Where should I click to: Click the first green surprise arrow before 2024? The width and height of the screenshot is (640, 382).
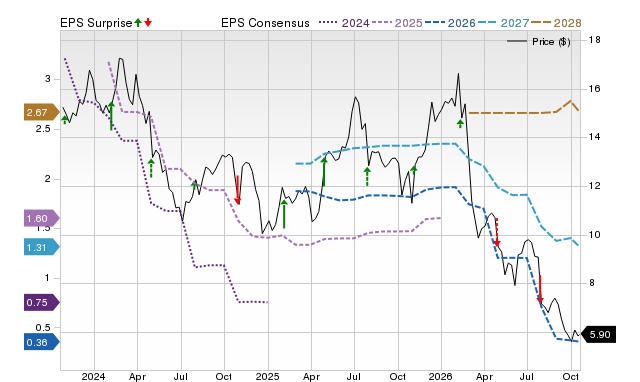tap(64, 120)
